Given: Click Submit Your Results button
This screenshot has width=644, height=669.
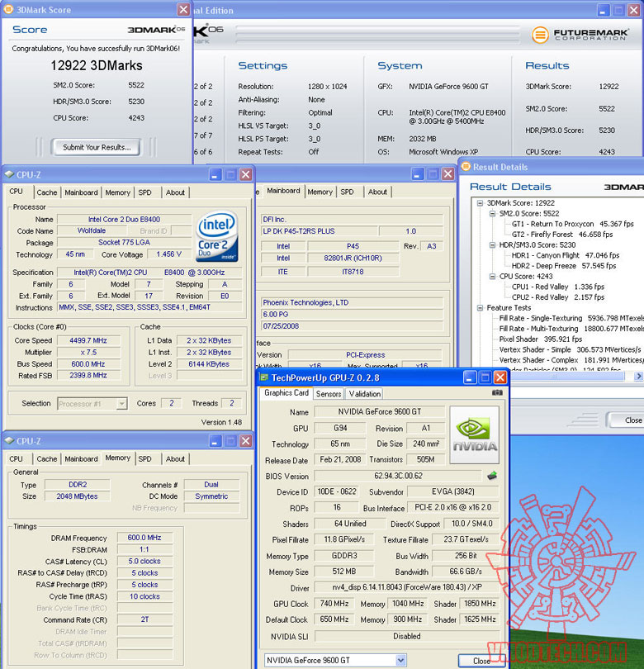Looking at the screenshot, I should [x=97, y=147].
